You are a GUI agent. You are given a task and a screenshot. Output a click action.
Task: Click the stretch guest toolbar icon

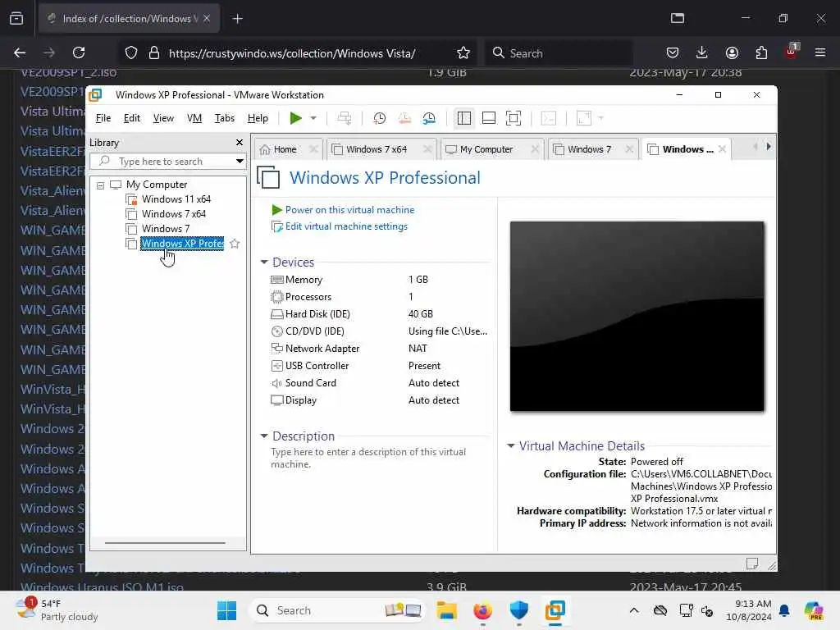tap(583, 118)
